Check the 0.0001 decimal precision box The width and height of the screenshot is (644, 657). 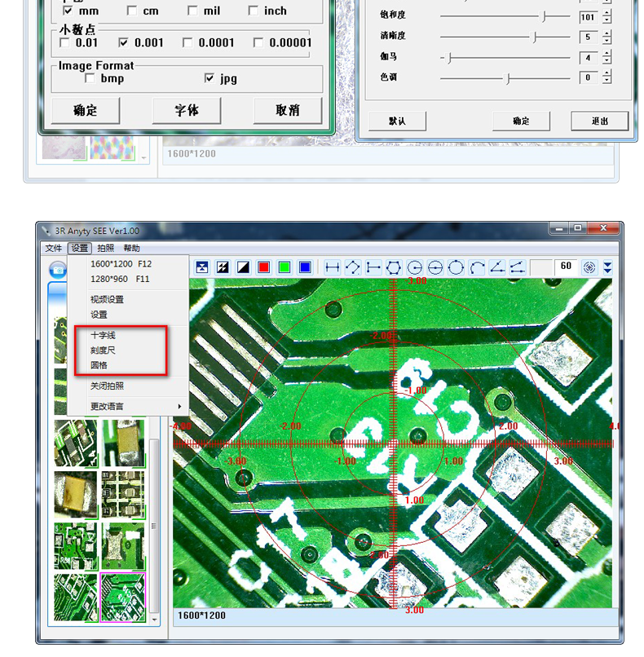(187, 42)
